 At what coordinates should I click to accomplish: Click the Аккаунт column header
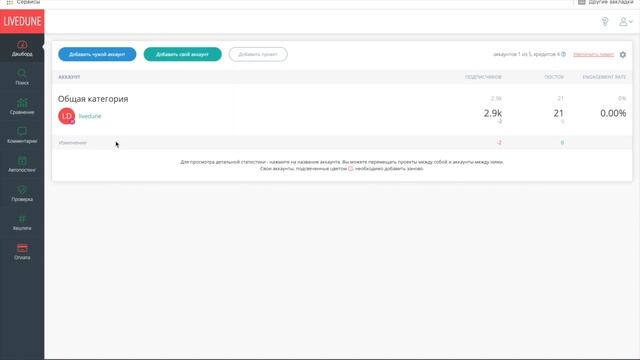69,77
